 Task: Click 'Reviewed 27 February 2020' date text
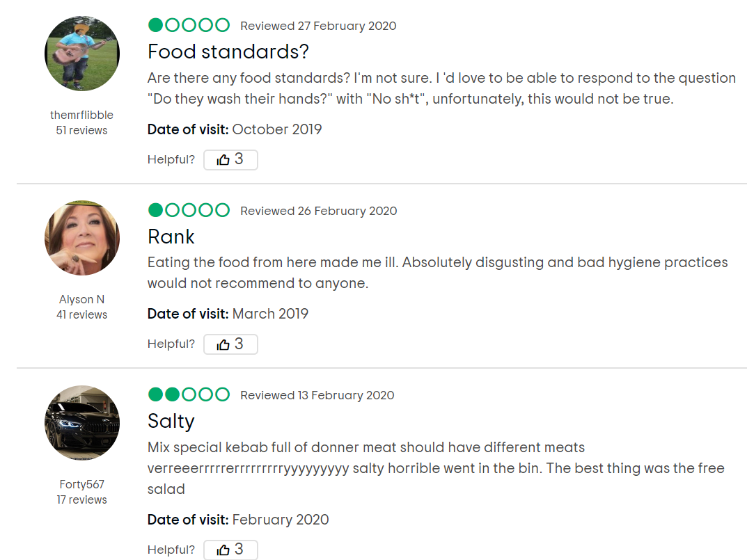tap(318, 26)
